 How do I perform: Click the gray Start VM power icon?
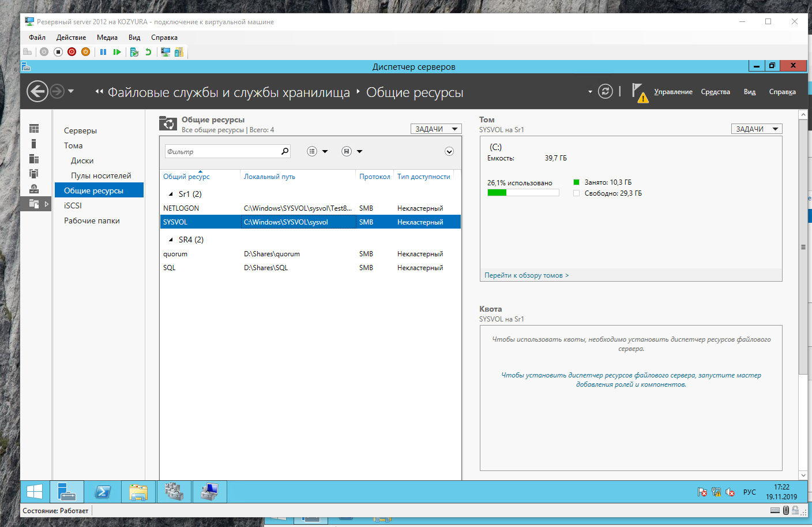(44, 52)
